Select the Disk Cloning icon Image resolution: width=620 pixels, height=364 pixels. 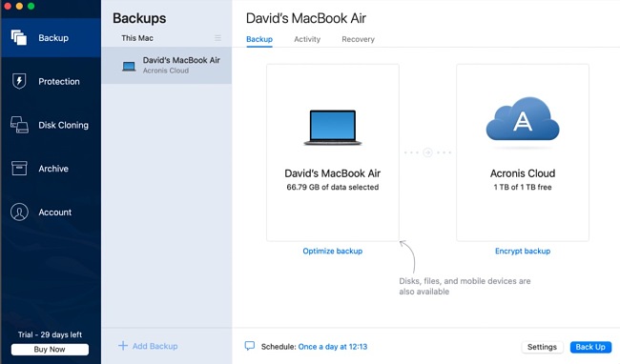coord(19,125)
